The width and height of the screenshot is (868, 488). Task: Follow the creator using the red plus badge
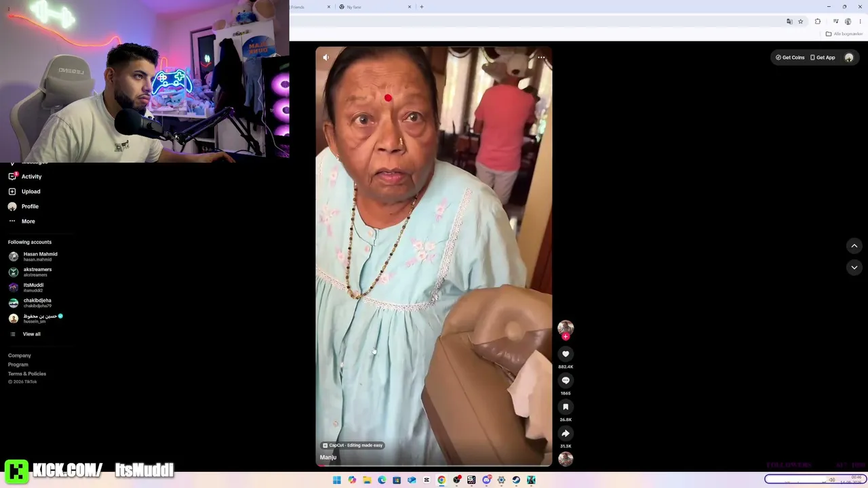566,336
